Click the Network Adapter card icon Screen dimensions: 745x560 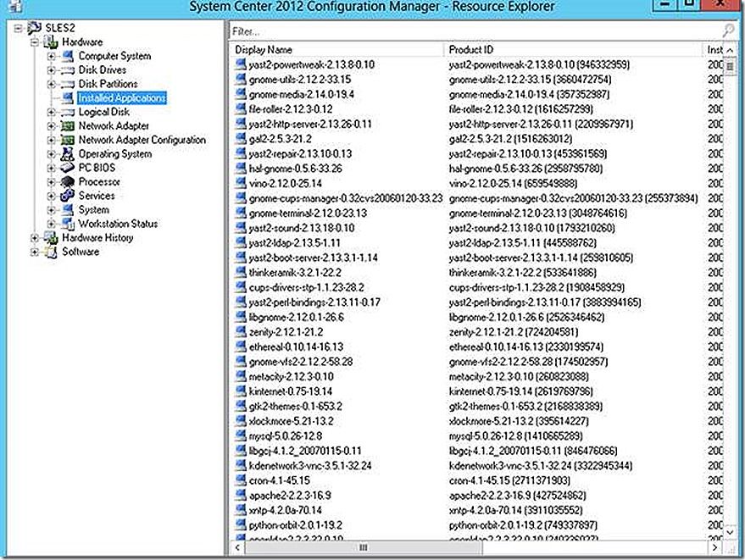(x=68, y=126)
